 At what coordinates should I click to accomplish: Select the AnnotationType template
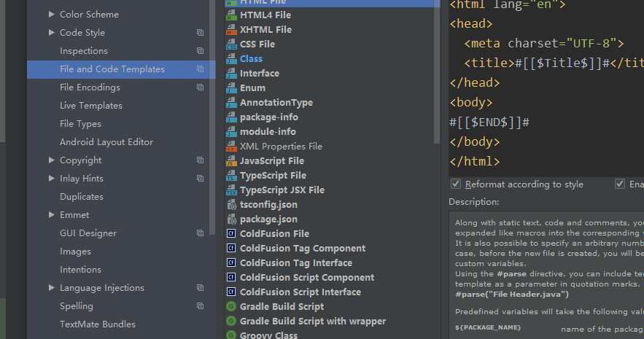point(276,103)
